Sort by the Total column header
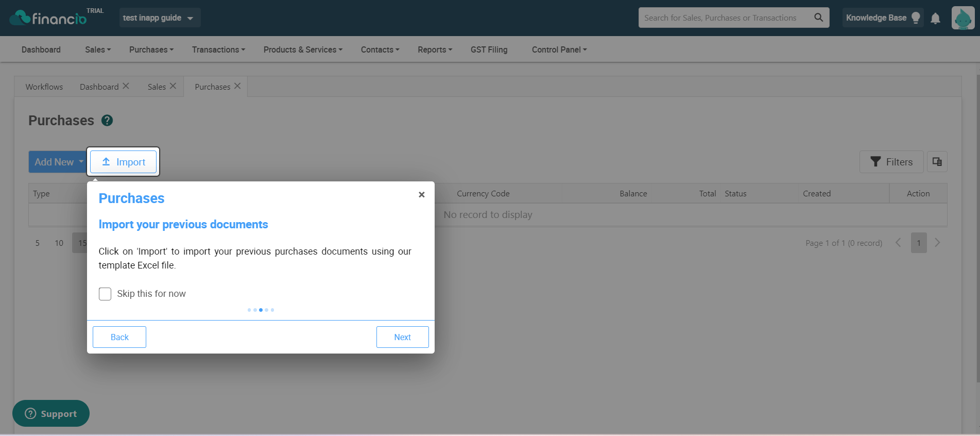The height and width of the screenshot is (436, 980). [708, 194]
